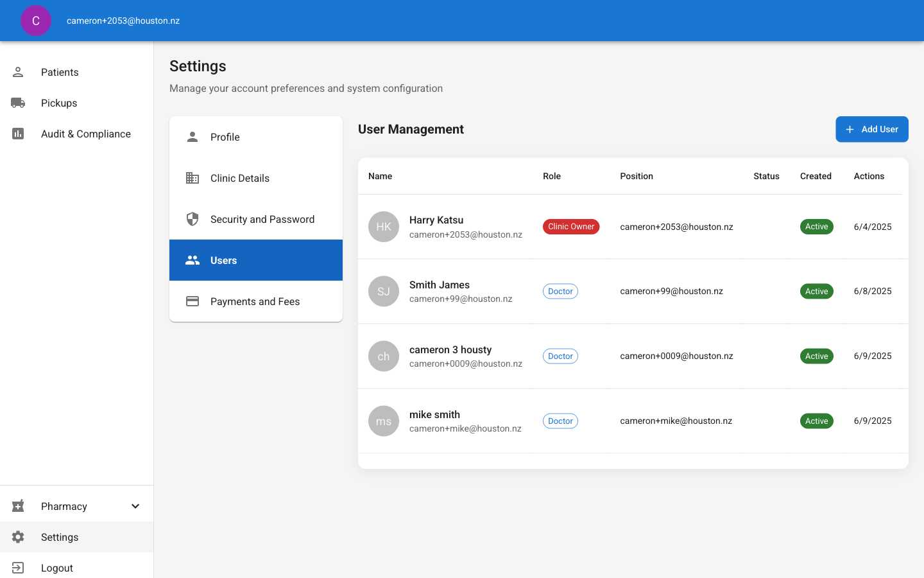Image resolution: width=924 pixels, height=578 pixels.
Task: Click cameron 3 housty's Doctor badge
Action: [560, 356]
